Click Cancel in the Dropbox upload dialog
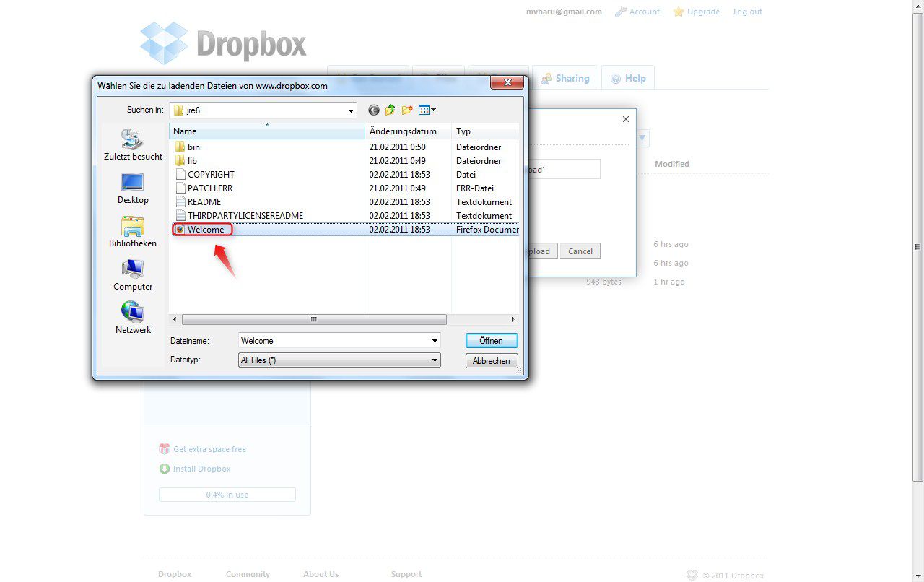The width and height of the screenshot is (924, 582). coord(580,251)
